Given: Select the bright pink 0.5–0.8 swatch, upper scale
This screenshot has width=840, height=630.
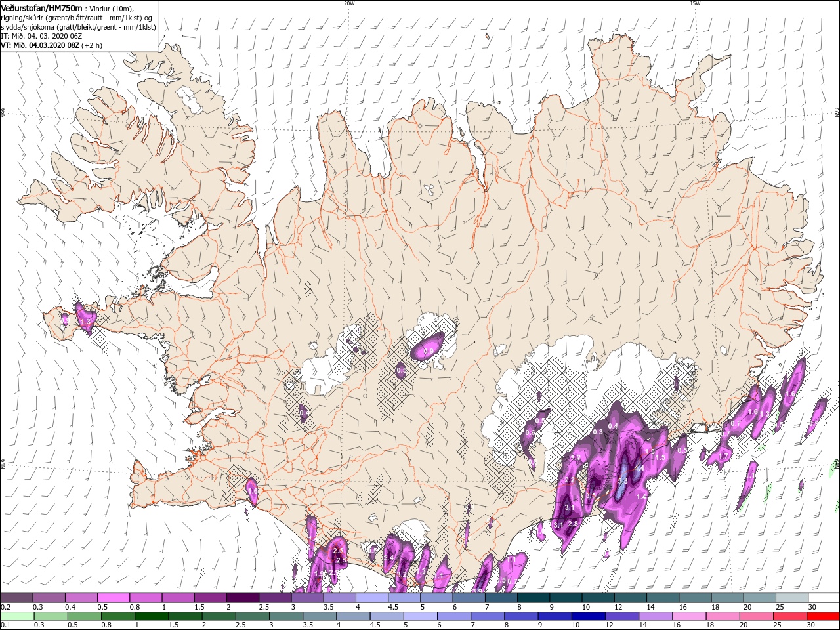Looking at the screenshot, I should pos(113,598).
